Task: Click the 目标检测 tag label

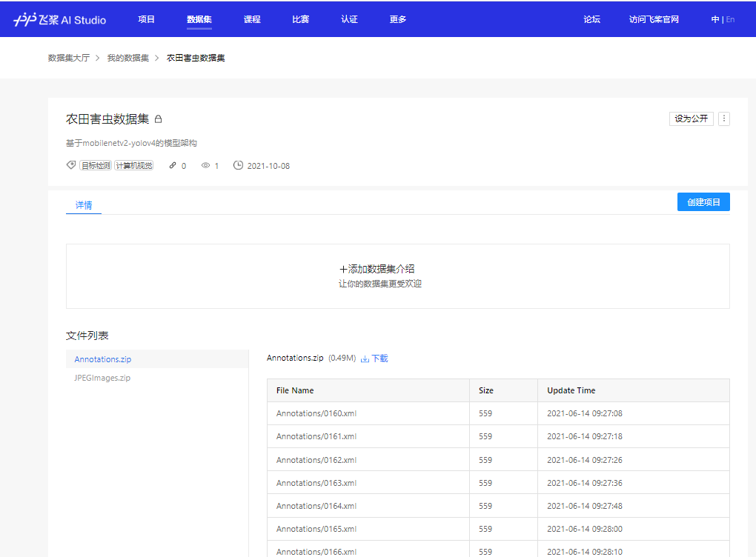Action: tap(96, 165)
